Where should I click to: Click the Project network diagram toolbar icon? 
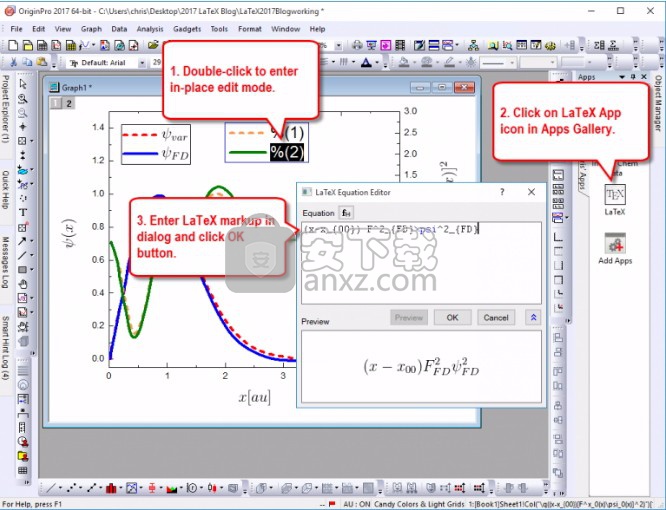tap(473, 45)
